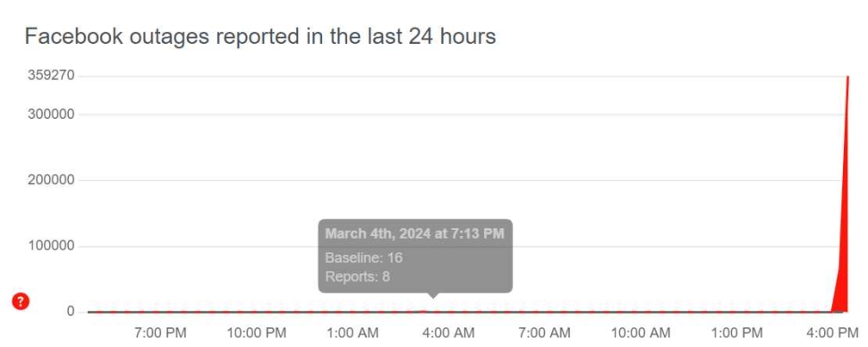Click the chart title text

tap(260, 37)
